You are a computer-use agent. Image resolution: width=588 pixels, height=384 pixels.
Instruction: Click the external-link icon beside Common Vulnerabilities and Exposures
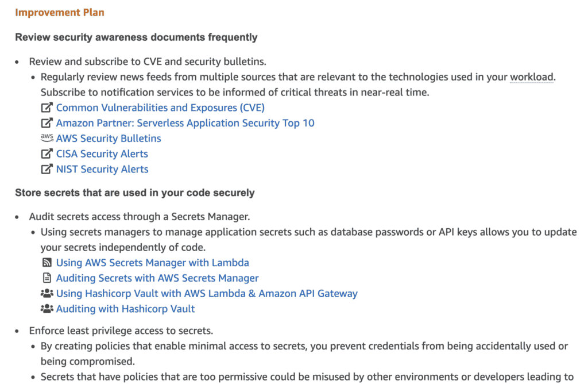(47, 107)
